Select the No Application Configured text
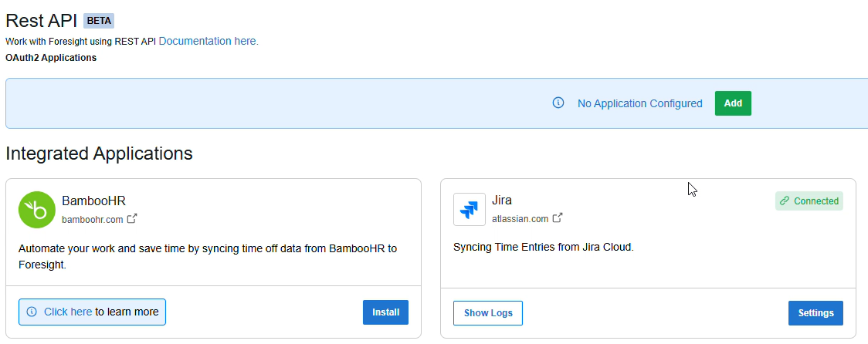 [x=640, y=103]
